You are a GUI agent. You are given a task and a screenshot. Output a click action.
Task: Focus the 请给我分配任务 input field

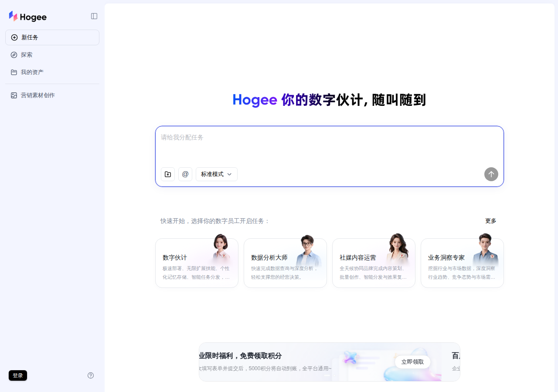(330, 146)
